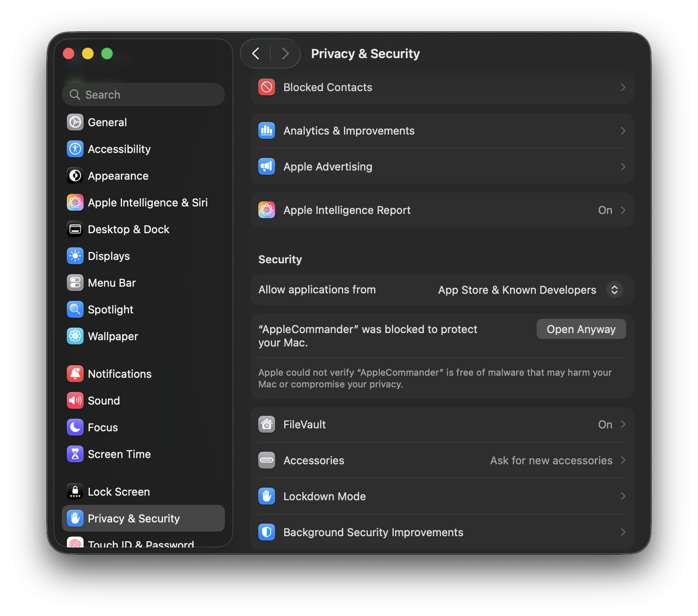Screen dimensions: 698x616
Task: Click the Analytics & Improvements chart icon
Action: tap(267, 131)
